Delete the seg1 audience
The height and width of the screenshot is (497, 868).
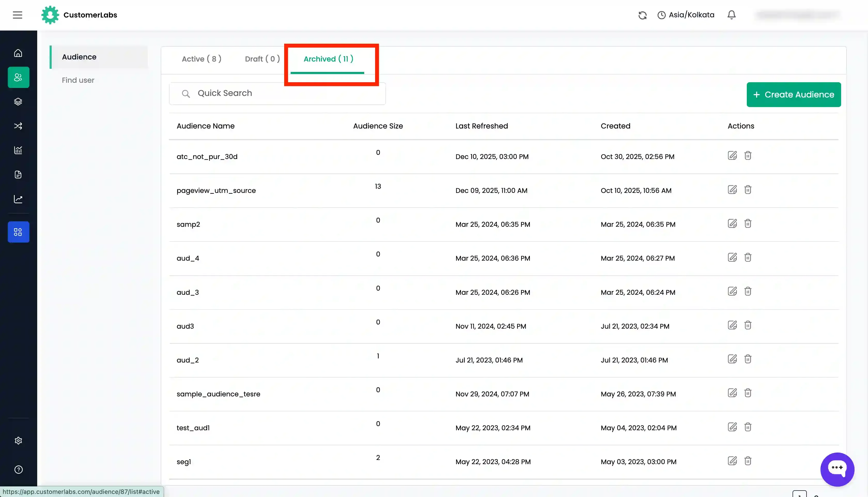[748, 461]
